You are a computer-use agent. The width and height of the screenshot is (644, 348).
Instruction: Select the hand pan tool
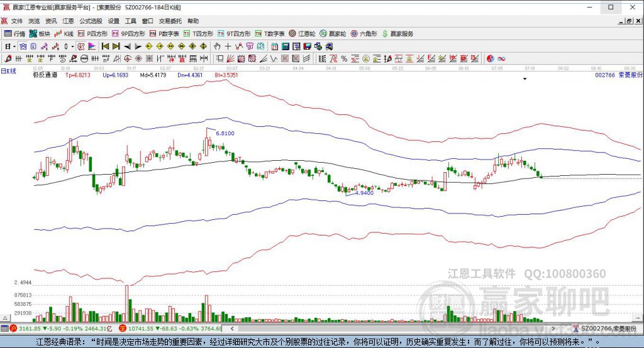pyautogui.click(x=217, y=46)
